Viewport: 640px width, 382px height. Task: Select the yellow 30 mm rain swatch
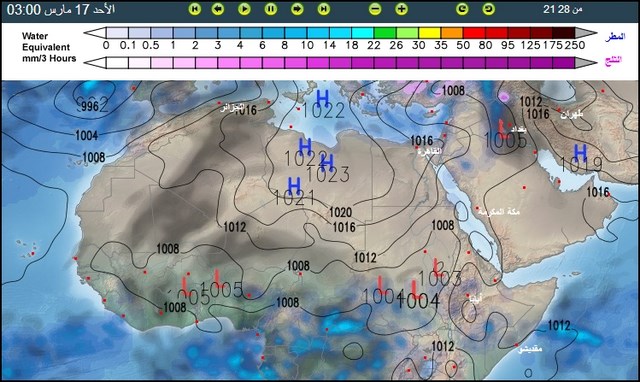(429, 33)
